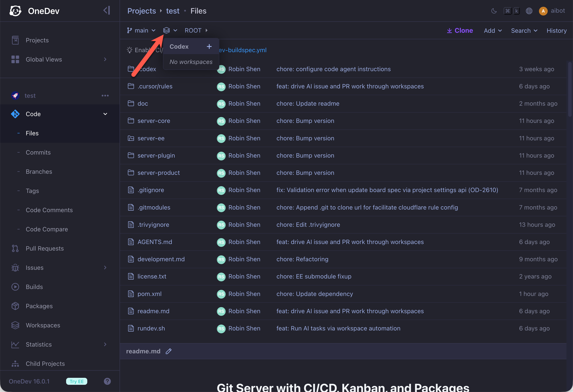This screenshot has height=392, width=573.
Task: Go to Commits in sidebar
Action: coord(38,153)
